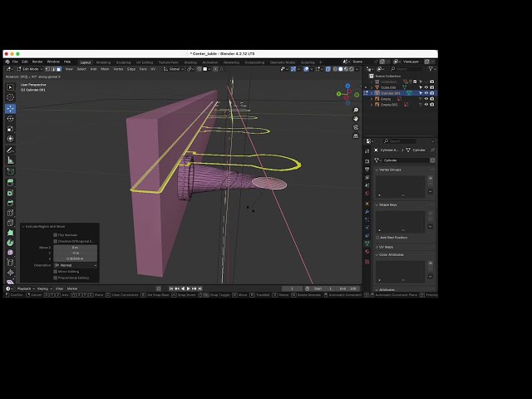
Task: Open the Render menu
Action: click(37, 62)
